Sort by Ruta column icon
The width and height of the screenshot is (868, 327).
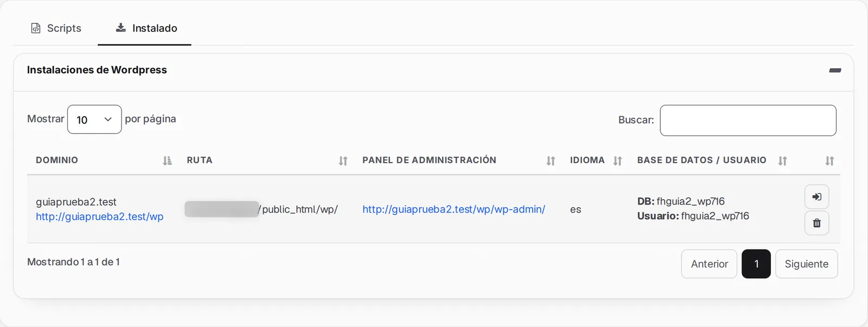coord(343,161)
